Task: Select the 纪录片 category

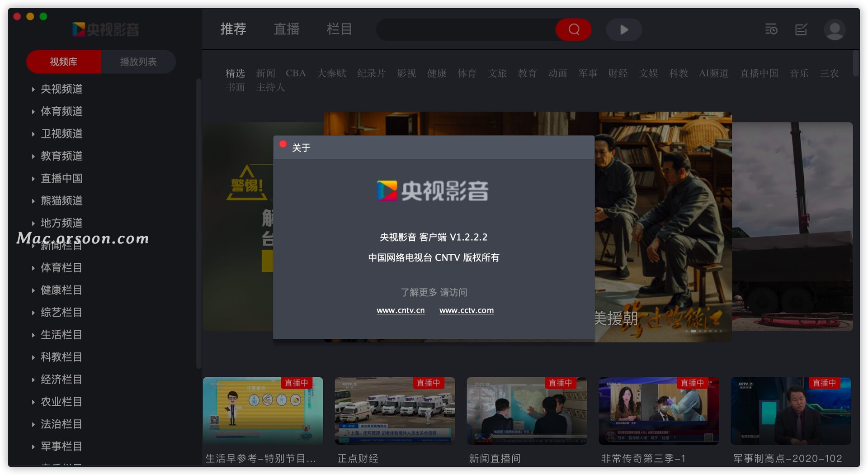Action: pos(372,73)
